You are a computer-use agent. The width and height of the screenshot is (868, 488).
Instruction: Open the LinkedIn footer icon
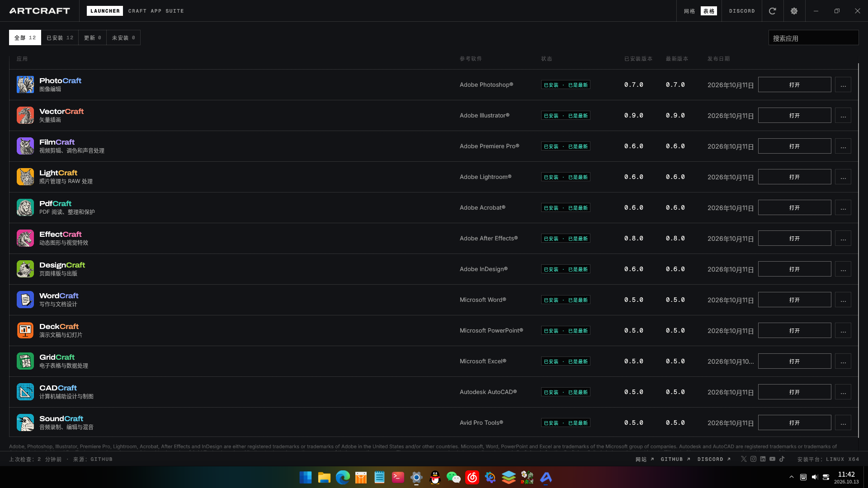[x=763, y=459]
